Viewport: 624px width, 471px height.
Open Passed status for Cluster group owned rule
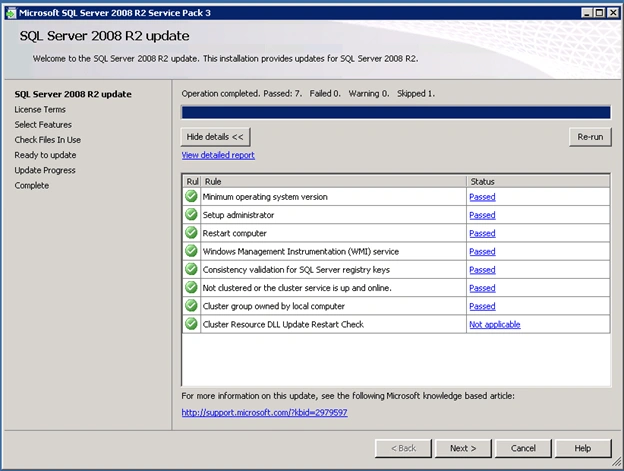(482, 306)
